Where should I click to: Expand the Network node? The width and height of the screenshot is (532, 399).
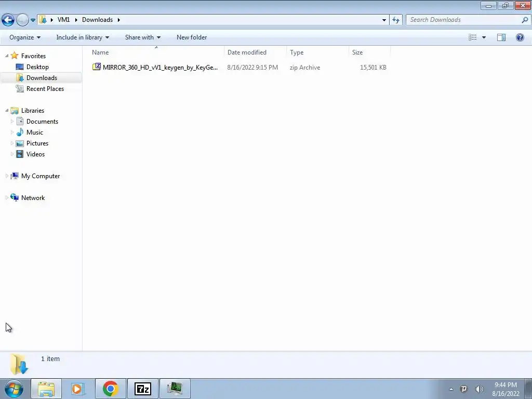(7, 197)
